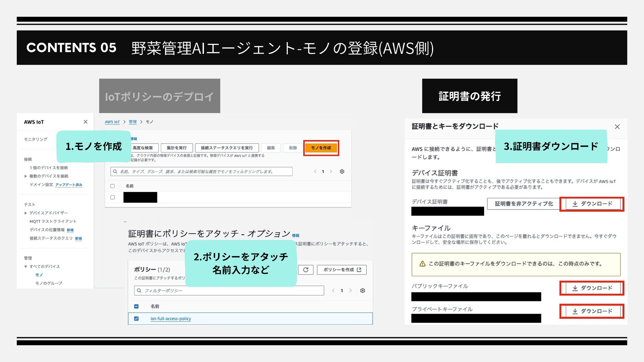Viewport: 644px width, 362px height.
Task: Open MQTT テストクライアント in the sidebar
Action: pyautogui.click(x=53, y=222)
